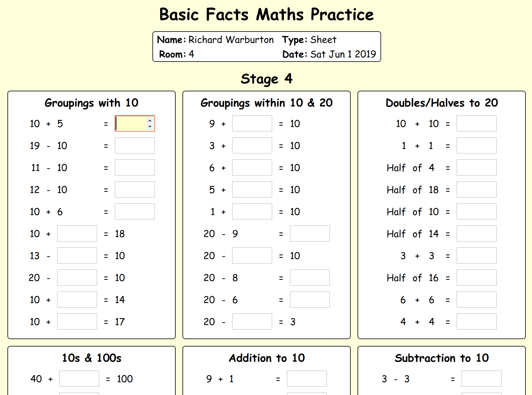The height and width of the screenshot is (395, 532).
Task: Click the answer box for 19 - 10
Action: pyautogui.click(x=135, y=145)
